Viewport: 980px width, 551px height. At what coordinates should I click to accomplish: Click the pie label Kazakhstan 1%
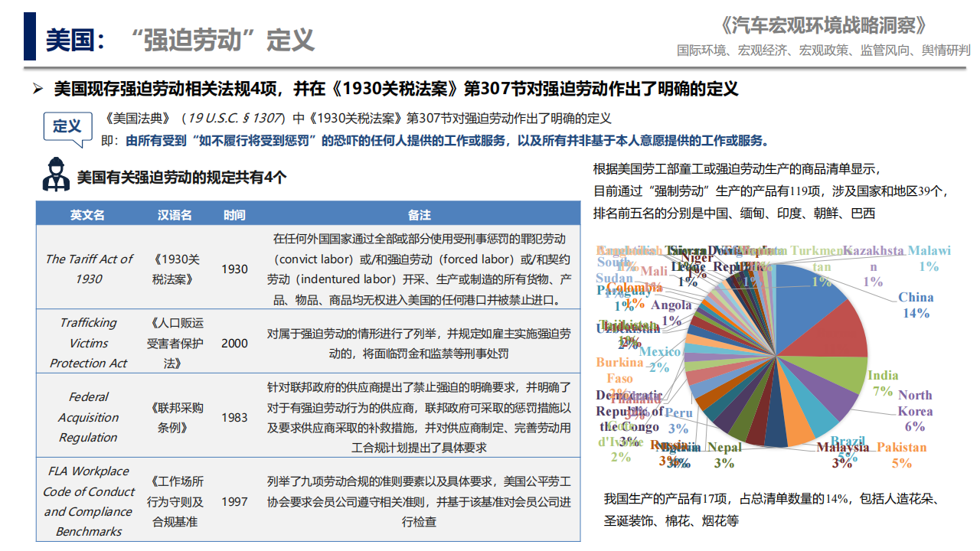[873, 266]
